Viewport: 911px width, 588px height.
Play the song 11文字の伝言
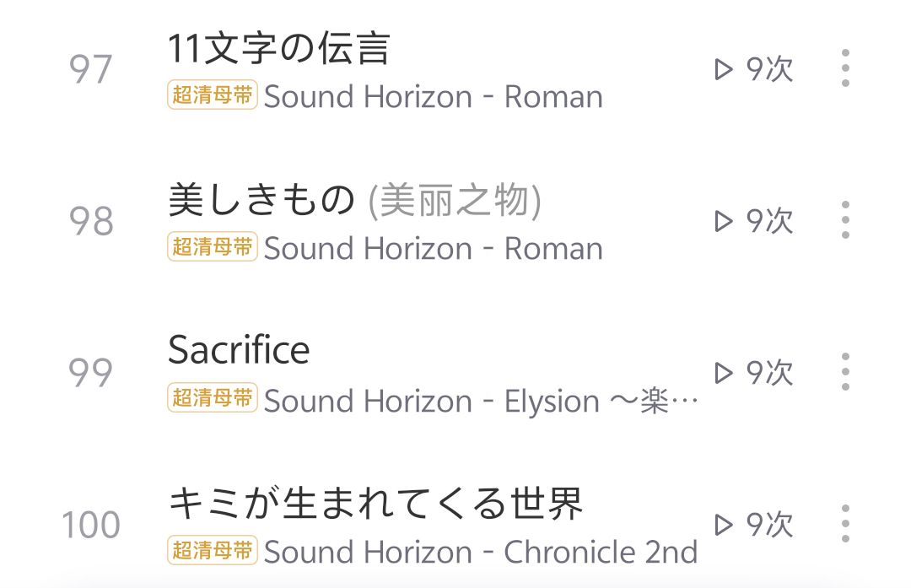(279, 49)
